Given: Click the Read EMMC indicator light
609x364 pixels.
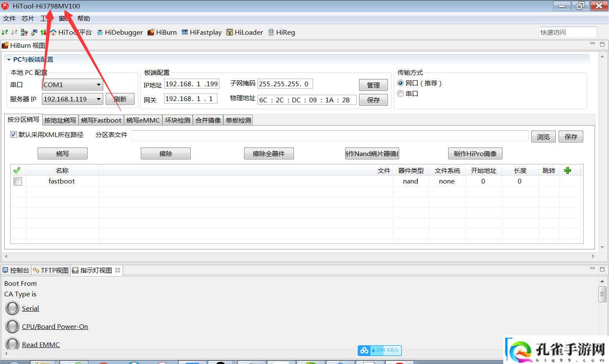Looking at the screenshot, I should [13, 344].
